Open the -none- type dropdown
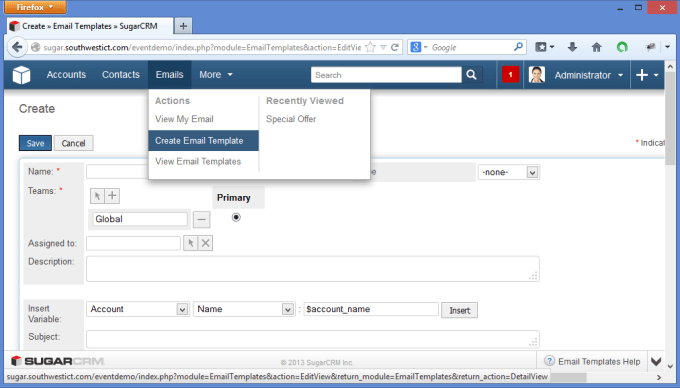Screen dimensions: 680x388 (x=509, y=172)
